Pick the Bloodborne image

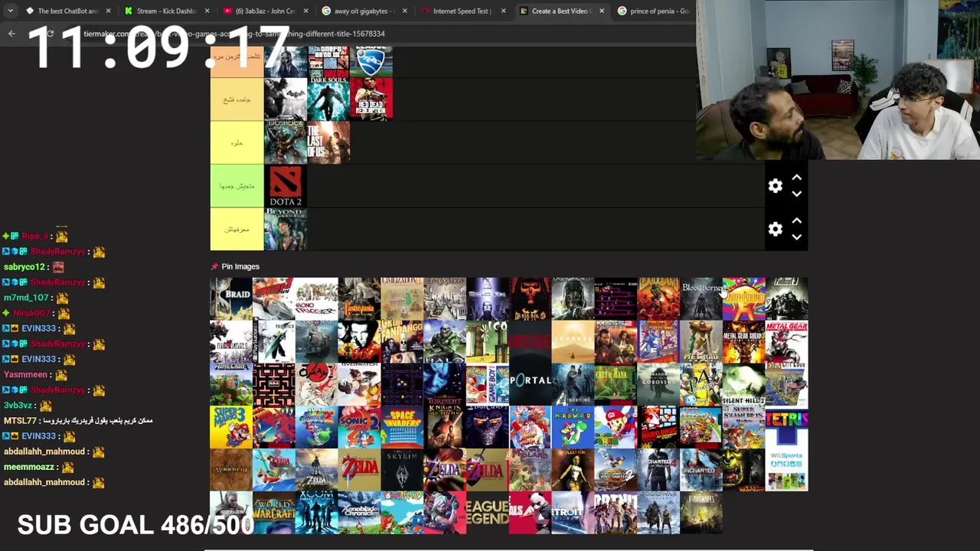pyautogui.click(x=701, y=298)
